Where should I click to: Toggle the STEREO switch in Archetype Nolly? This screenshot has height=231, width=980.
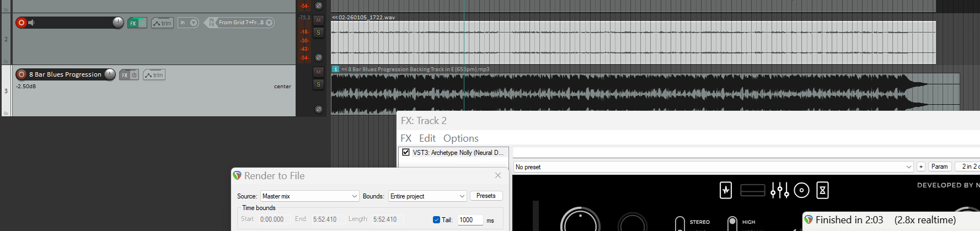pyautogui.click(x=680, y=223)
